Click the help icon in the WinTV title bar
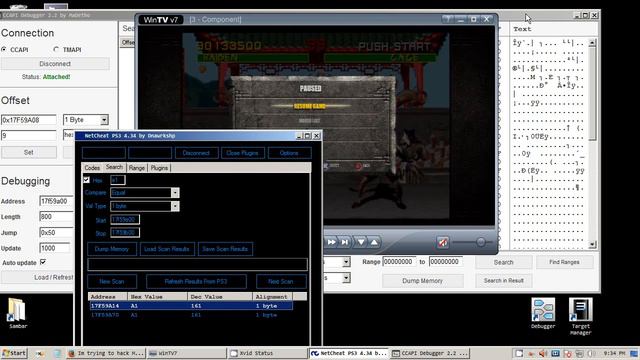Screen dimensions: 640x360 point(448,19)
